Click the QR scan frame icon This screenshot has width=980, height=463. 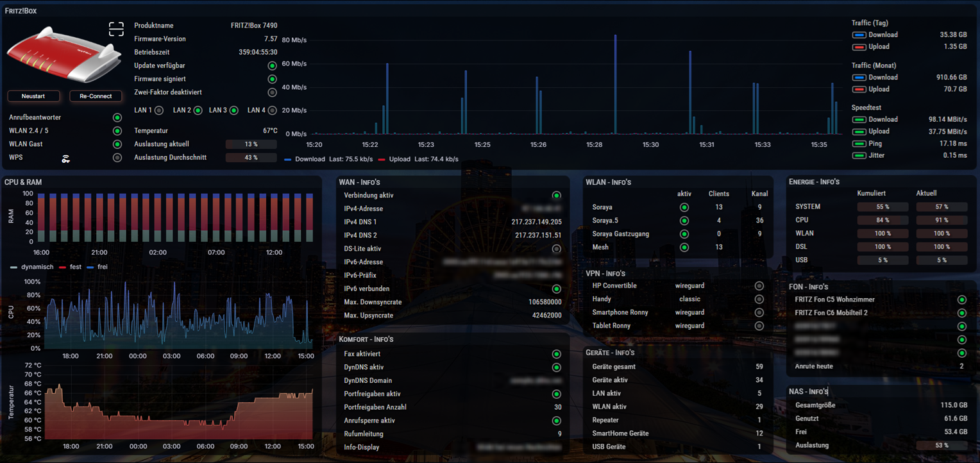pyautogui.click(x=116, y=29)
